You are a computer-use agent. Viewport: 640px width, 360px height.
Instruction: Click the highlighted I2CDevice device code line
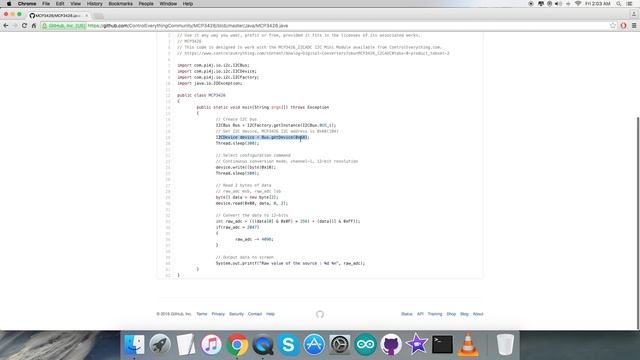[x=262, y=138]
